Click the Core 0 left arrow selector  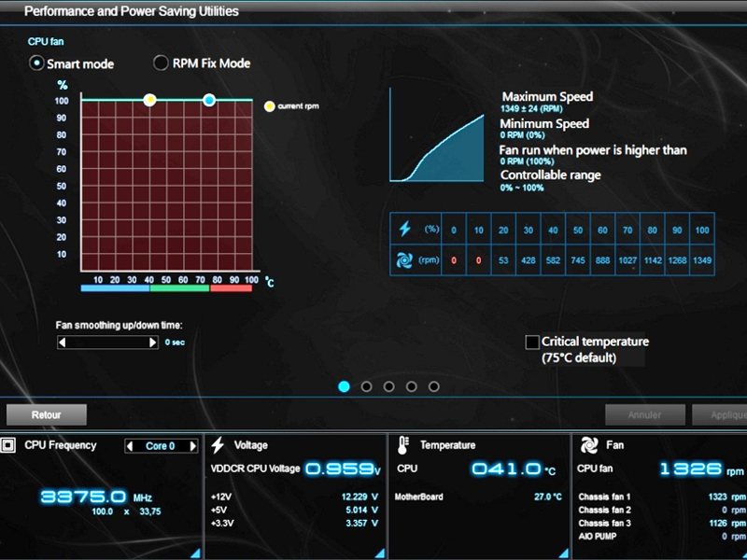tap(130, 445)
